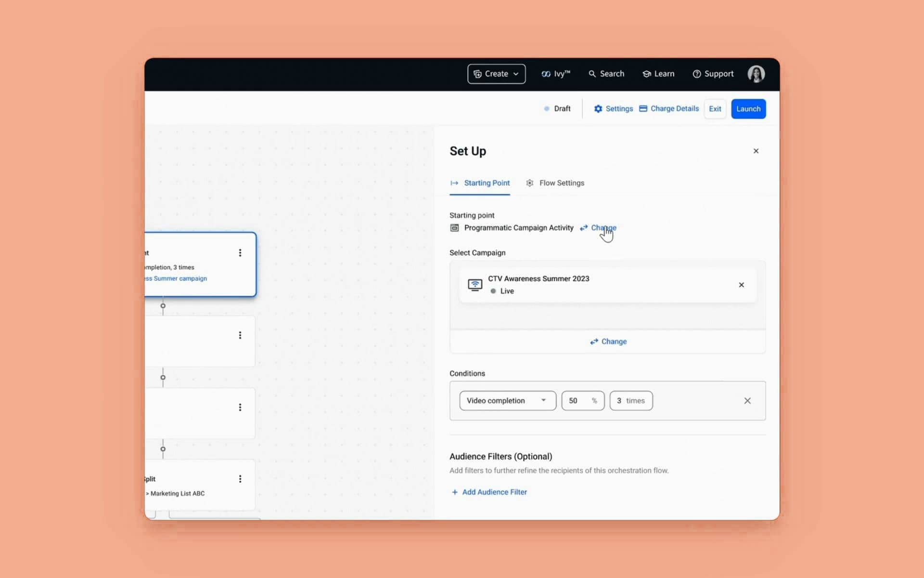
Task: Remove the CTV Awareness Summer 2023 campaign
Action: tap(741, 285)
